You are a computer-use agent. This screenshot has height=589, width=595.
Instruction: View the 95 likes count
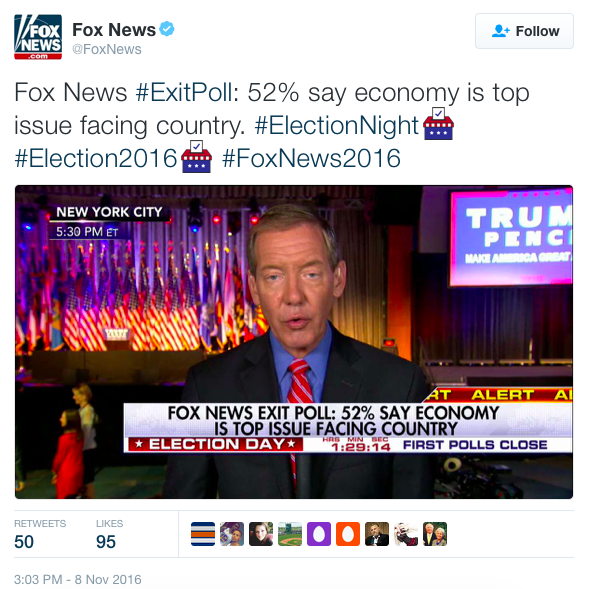[x=106, y=542]
